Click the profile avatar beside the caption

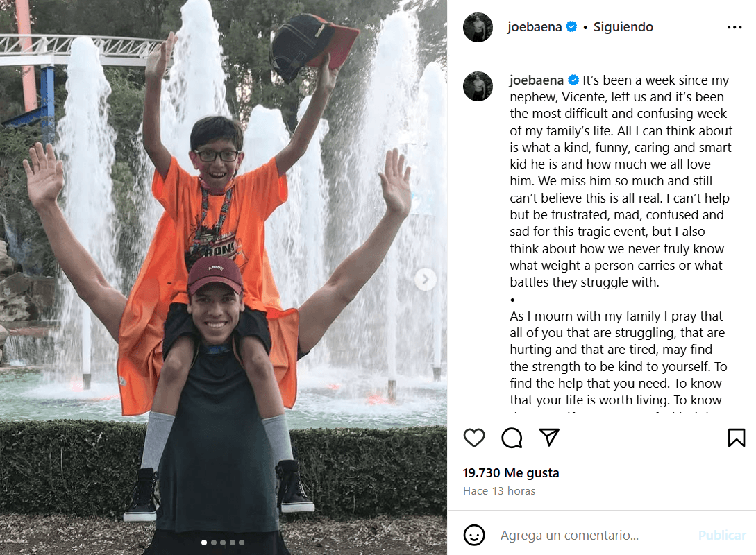(478, 86)
